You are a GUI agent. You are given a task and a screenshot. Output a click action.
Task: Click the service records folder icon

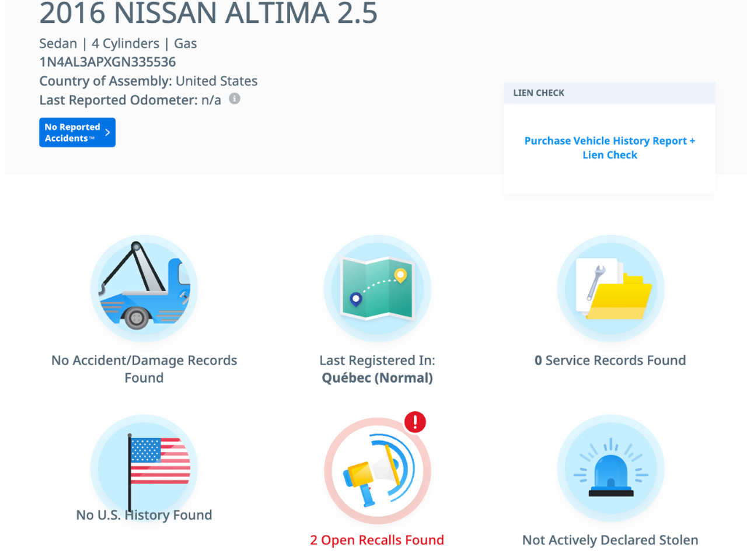[x=610, y=288]
